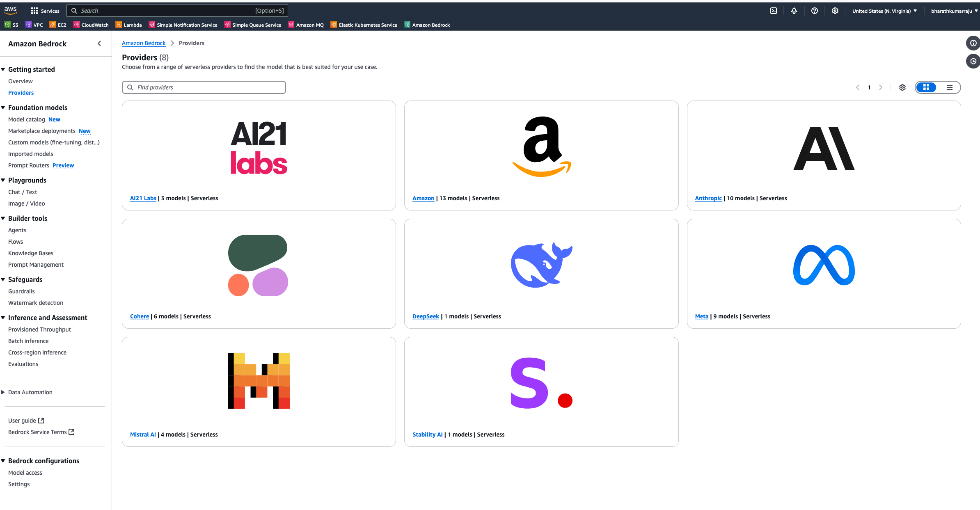Collapse the Safeguards section
Image resolution: width=980 pixels, height=510 pixels.
[x=3, y=279]
